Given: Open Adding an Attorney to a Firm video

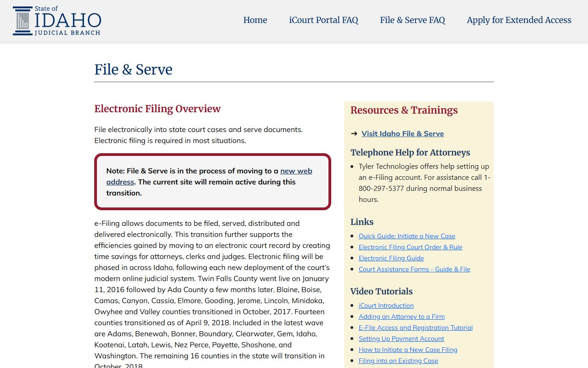Looking at the screenshot, I should pyautogui.click(x=401, y=316).
